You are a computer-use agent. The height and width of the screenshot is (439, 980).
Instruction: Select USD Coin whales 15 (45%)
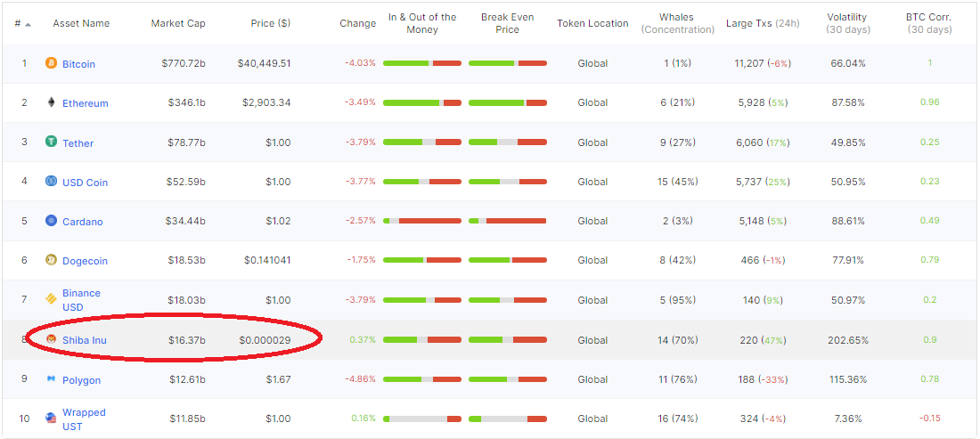[677, 181]
